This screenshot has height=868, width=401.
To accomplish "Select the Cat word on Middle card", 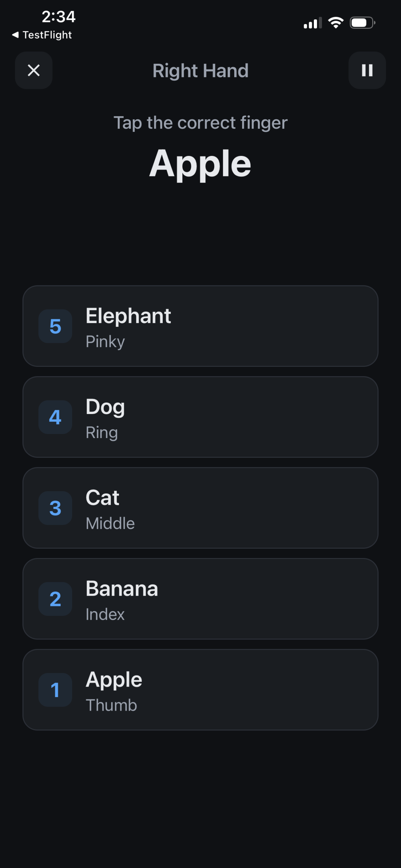I will [x=102, y=498].
